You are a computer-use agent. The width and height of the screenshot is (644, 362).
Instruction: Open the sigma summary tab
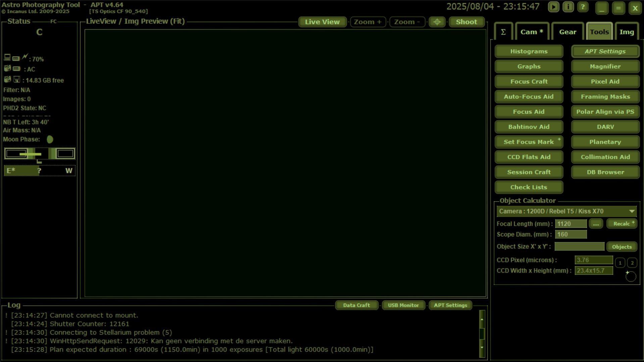tap(503, 32)
